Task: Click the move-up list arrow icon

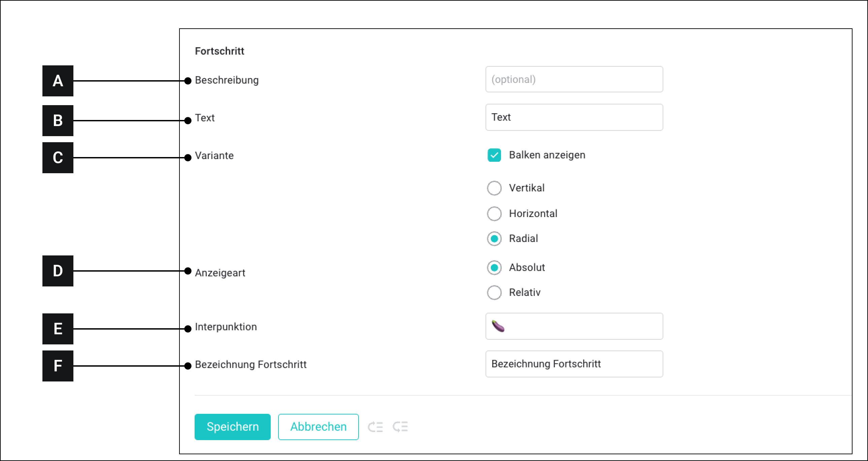Action: [x=375, y=427]
